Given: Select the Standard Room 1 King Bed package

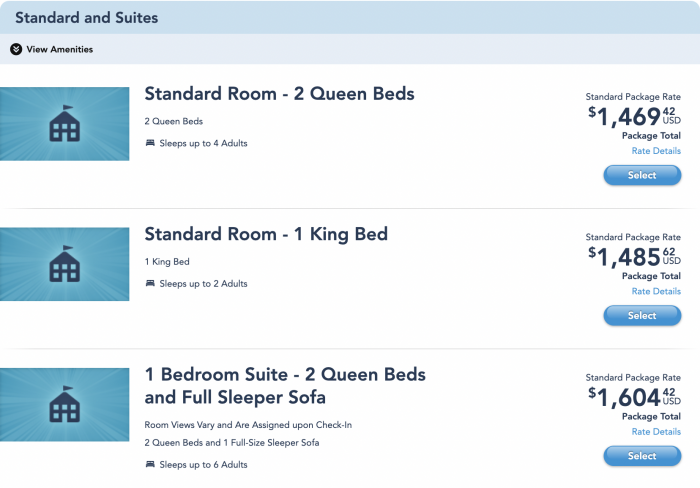Looking at the screenshot, I should coord(642,315).
